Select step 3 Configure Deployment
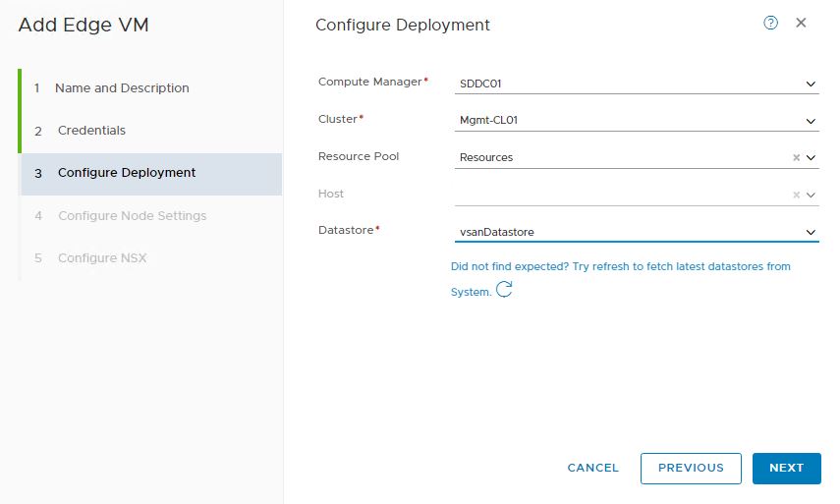This screenshot has width=840, height=504. click(x=127, y=173)
